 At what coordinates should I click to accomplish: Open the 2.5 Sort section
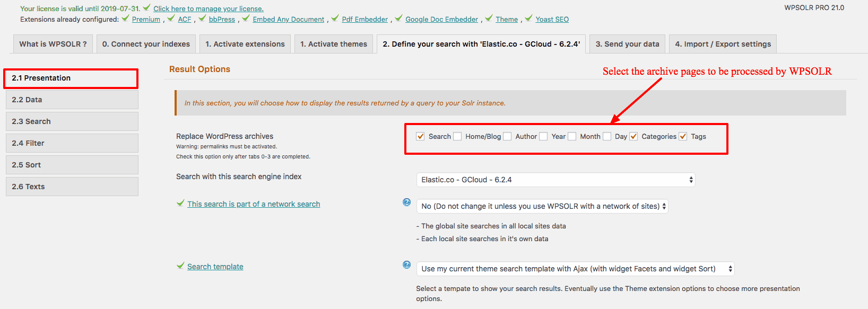[x=72, y=165]
